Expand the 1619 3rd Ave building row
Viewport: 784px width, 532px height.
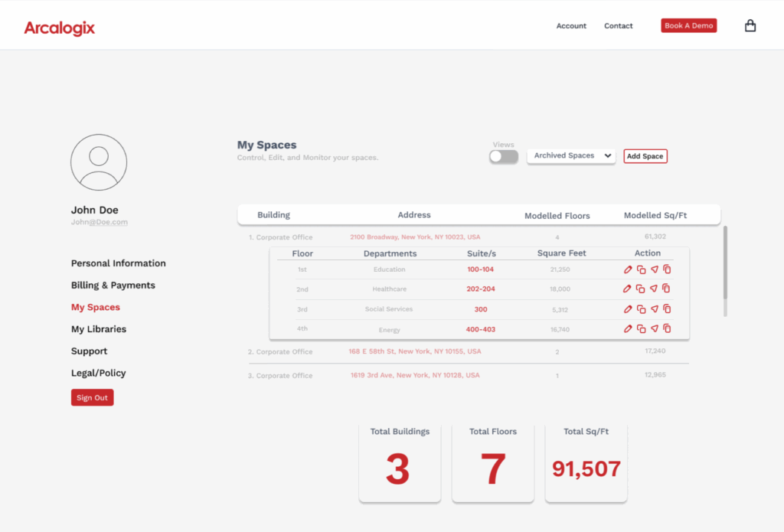[413, 376]
